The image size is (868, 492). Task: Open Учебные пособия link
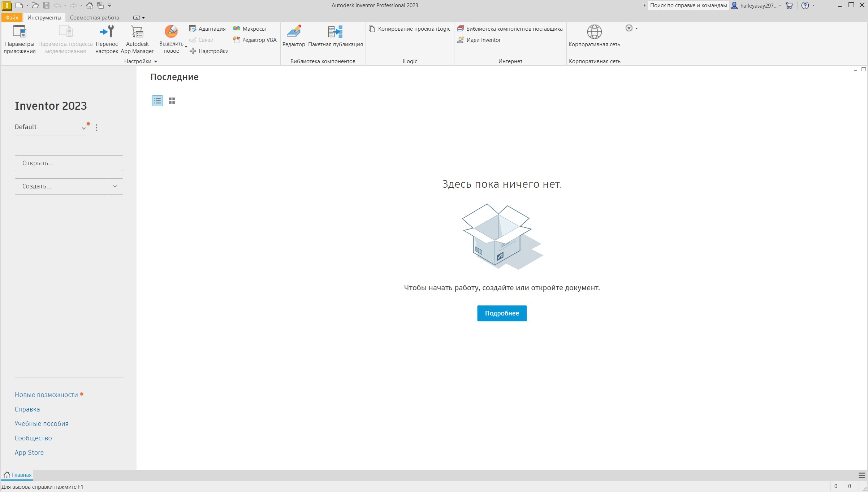[x=42, y=424]
